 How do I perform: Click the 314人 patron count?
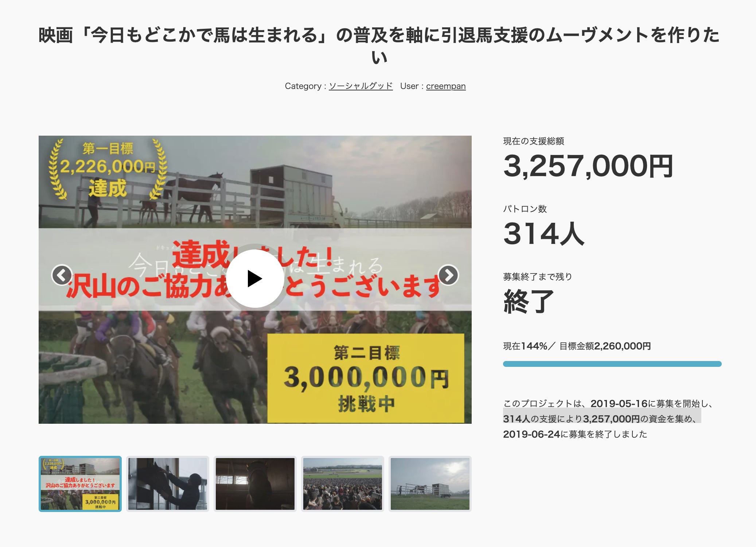pyautogui.click(x=543, y=234)
